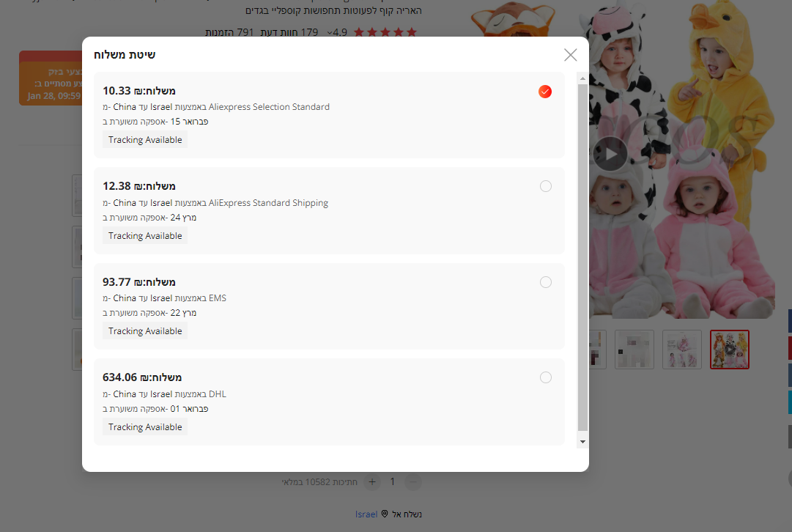Click Tracking Available tag under 10.33 shipping
The height and width of the screenshot is (532, 792).
click(x=145, y=140)
